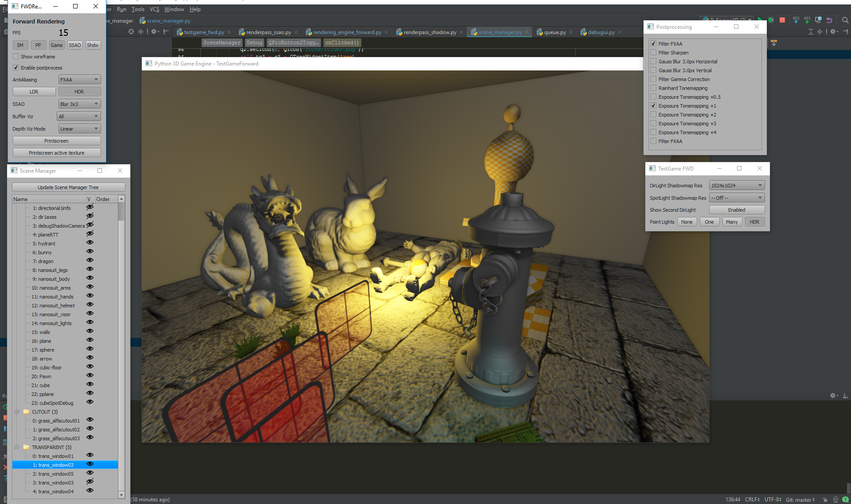Open SpotLight Shadowmap Res dropdown

click(x=737, y=198)
